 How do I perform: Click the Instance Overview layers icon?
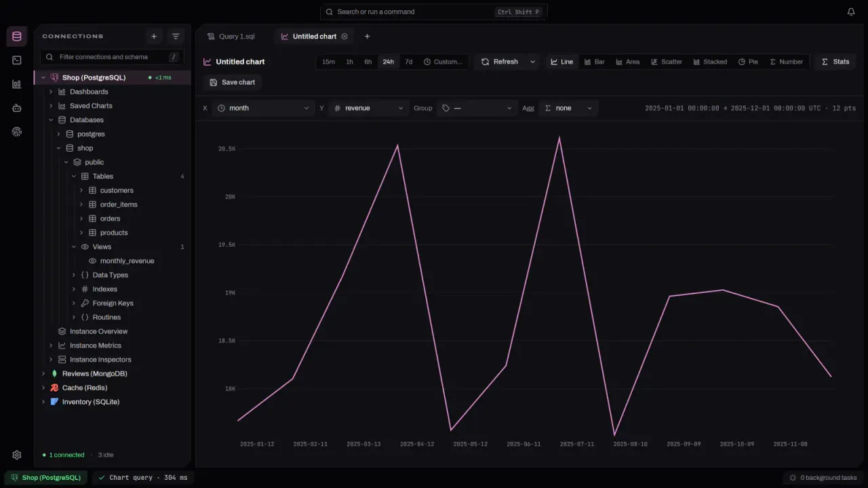[x=62, y=331]
